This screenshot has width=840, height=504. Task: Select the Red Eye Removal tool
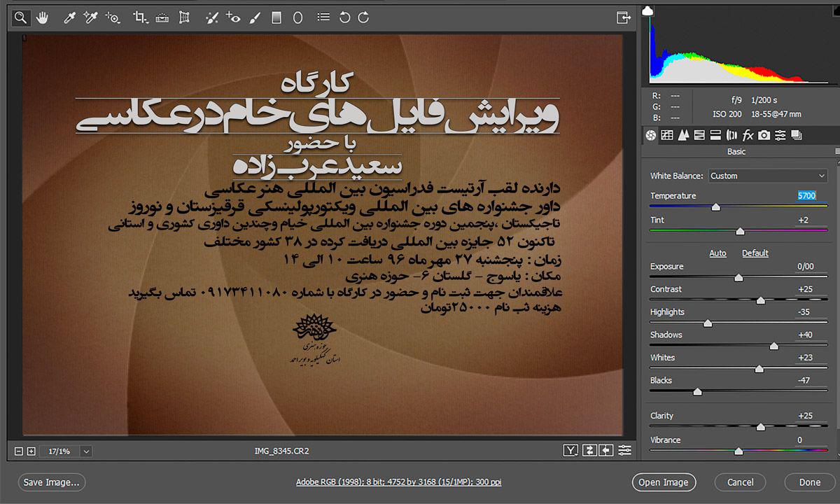pyautogui.click(x=233, y=17)
